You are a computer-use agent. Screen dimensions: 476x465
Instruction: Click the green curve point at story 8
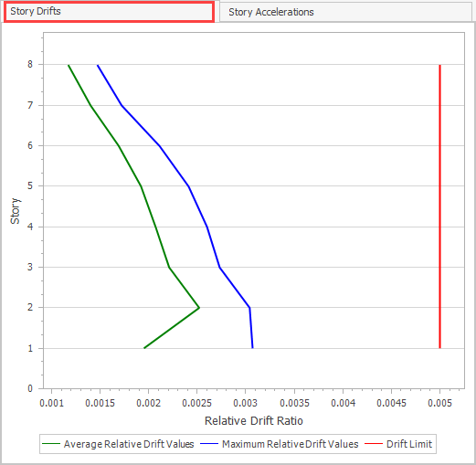tap(69, 65)
